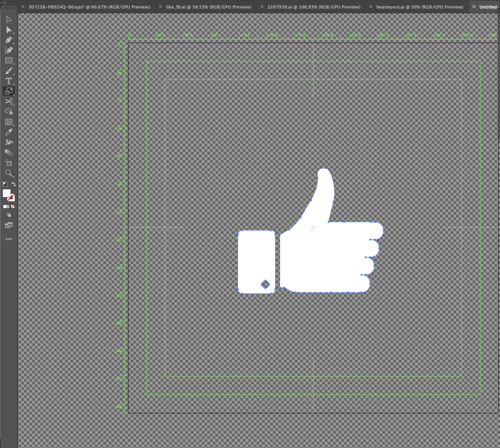Select the Scissors tool
Image resolution: width=500 pixels, height=448 pixels.
click(x=9, y=101)
